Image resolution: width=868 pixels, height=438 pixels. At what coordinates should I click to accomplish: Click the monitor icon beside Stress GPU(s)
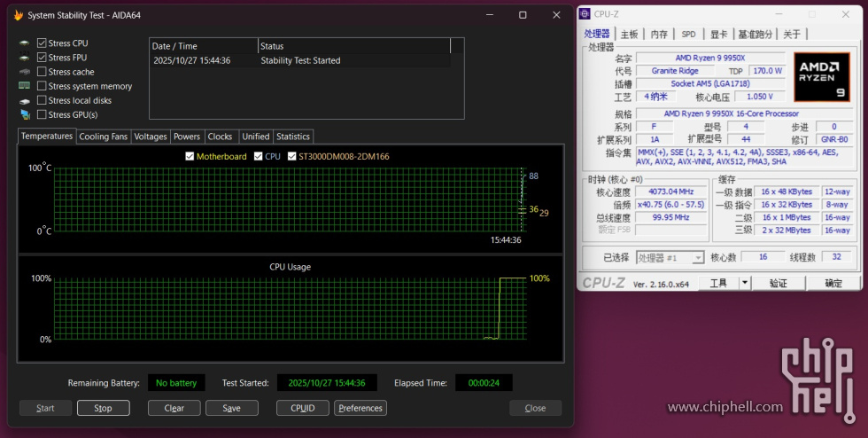25,114
